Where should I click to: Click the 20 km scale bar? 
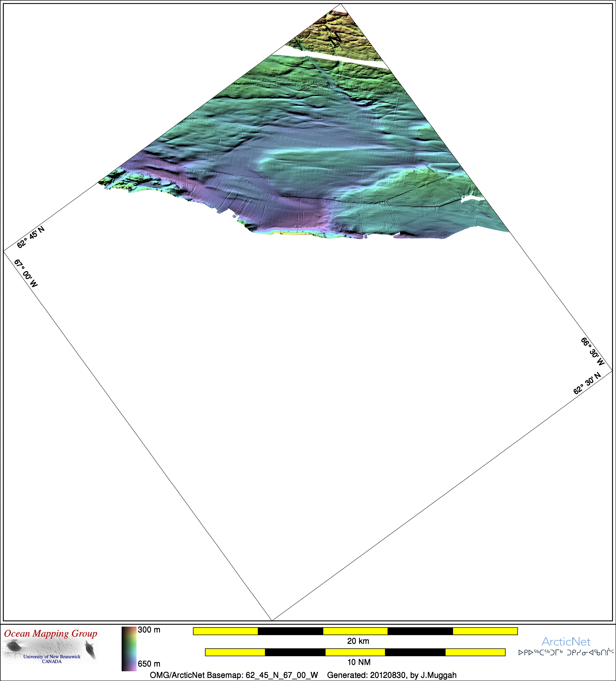pyautogui.click(x=355, y=631)
